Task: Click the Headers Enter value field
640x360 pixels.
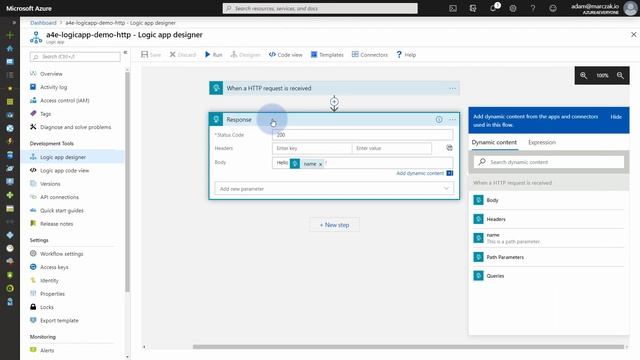Action: (x=391, y=148)
